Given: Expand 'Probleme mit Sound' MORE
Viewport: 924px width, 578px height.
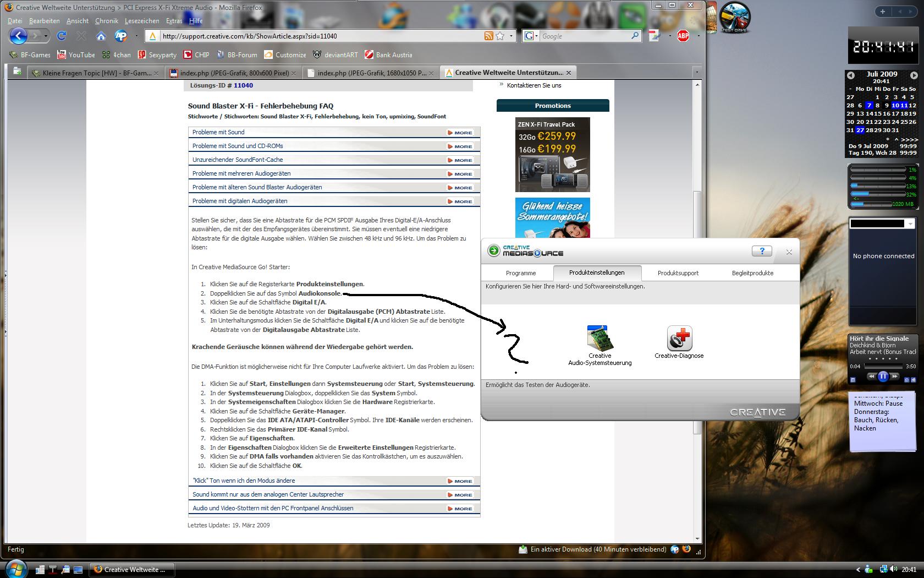Looking at the screenshot, I should (460, 133).
